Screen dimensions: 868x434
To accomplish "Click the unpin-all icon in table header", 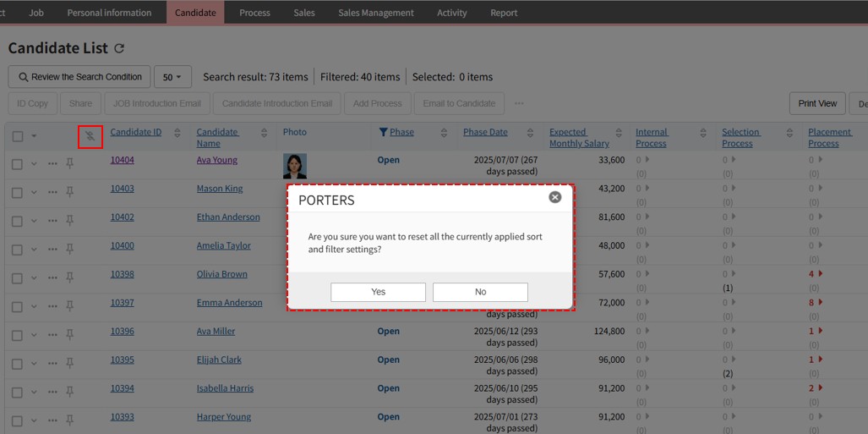I will pos(90,136).
